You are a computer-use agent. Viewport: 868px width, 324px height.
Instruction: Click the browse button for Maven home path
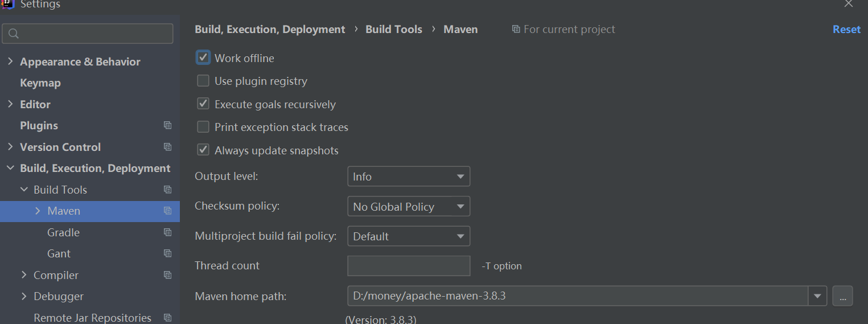842,296
